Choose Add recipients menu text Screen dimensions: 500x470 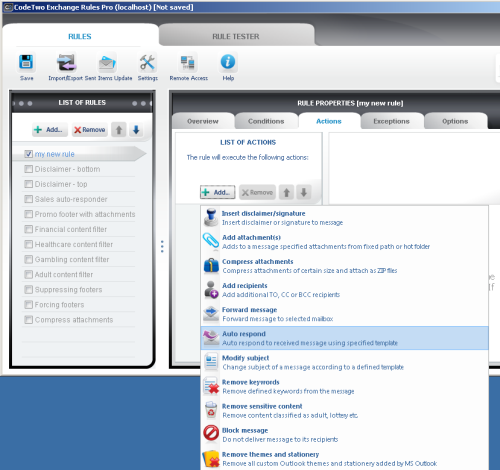[245, 286]
